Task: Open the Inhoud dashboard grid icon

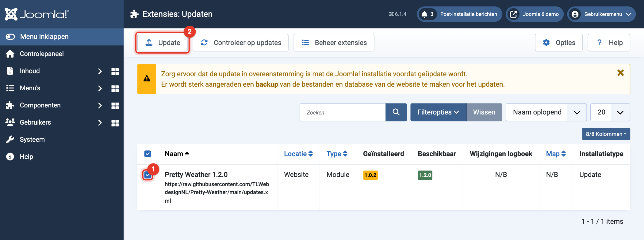Action: coord(115,71)
